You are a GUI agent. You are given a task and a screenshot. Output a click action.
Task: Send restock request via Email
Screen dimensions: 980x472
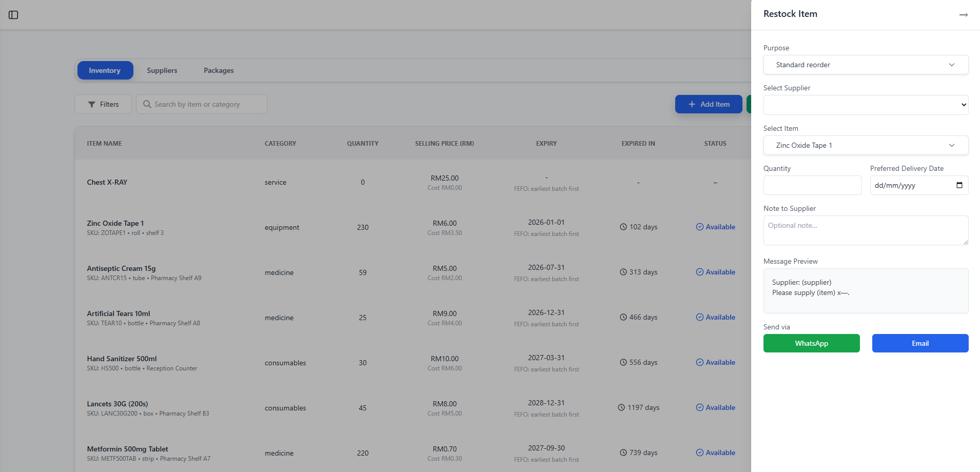tap(919, 343)
